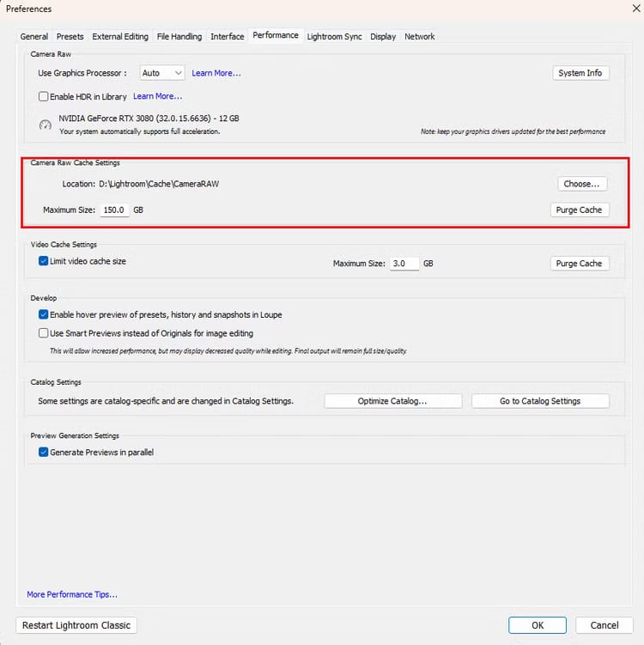Screen dimensions: 644x645
Task: Disable Generate Previews in parallel
Action: [x=43, y=452]
